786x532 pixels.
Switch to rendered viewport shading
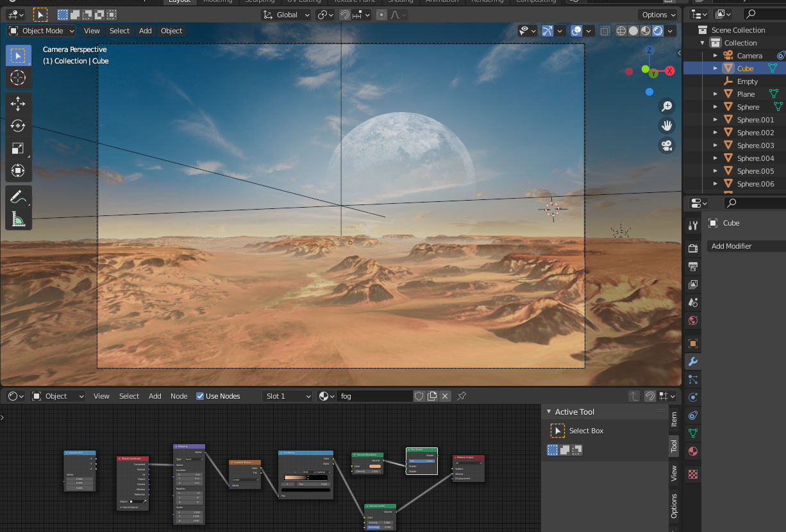(x=658, y=30)
